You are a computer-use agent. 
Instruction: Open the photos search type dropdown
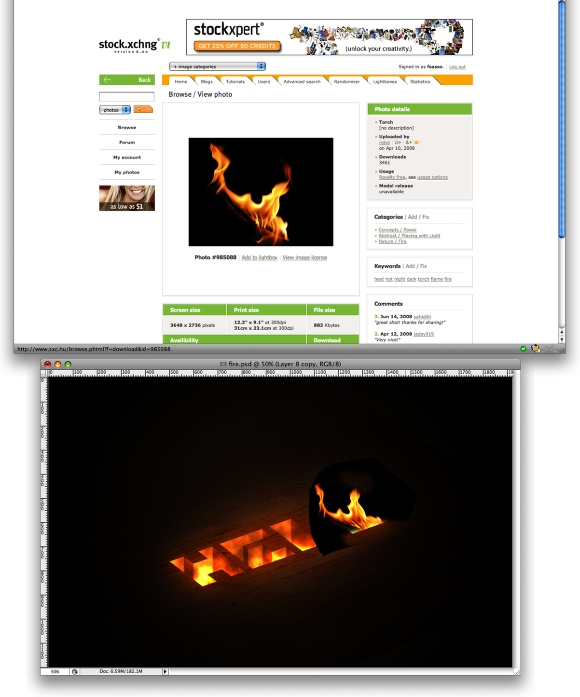(x=115, y=109)
